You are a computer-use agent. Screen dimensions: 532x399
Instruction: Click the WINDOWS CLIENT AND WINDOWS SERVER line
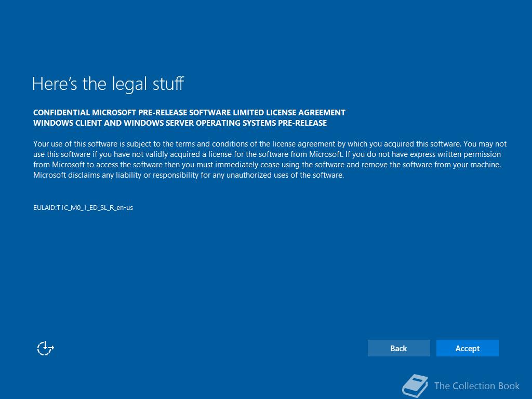[x=180, y=123]
